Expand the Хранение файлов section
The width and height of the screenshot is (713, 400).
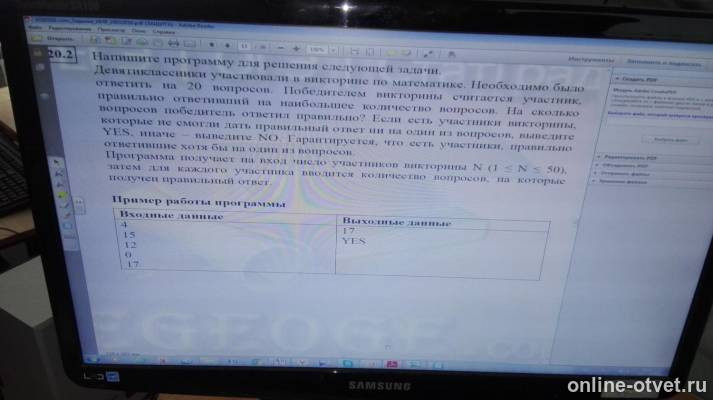[x=622, y=182]
